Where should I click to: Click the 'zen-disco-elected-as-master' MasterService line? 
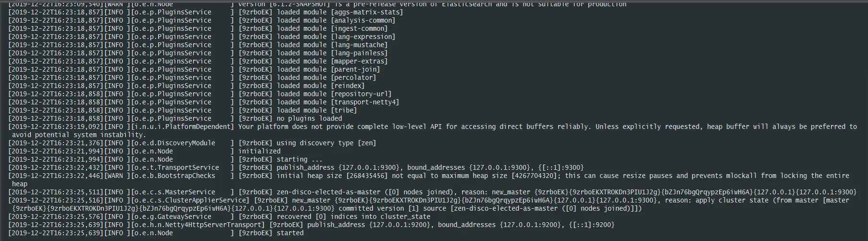[x=432, y=192]
